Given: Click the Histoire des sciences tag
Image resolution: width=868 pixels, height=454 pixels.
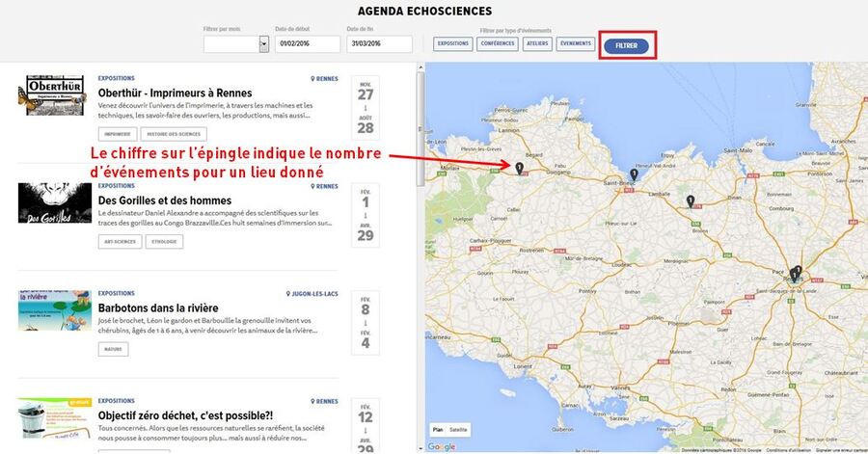Looking at the screenshot, I should pyautogui.click(x=173, y=134).
